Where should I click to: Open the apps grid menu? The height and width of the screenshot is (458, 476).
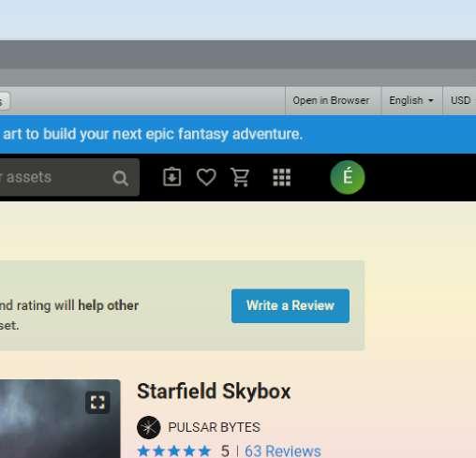click(x=282, y=177)
